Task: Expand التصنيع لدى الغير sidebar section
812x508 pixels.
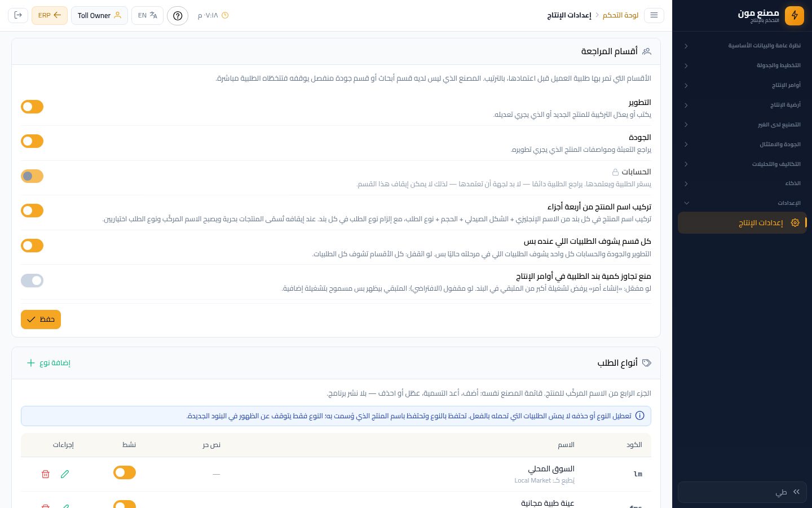Action: tap(742, 125)
